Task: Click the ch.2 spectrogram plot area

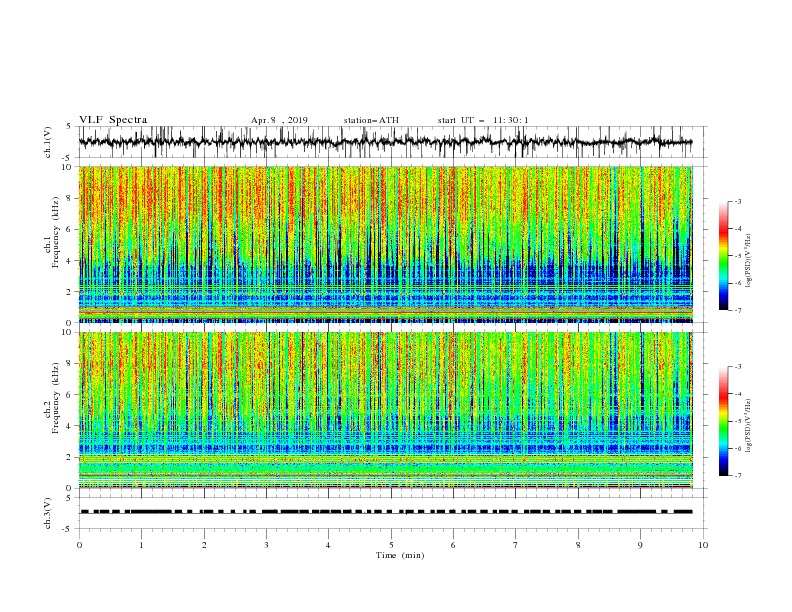Action: pos(386,410)
